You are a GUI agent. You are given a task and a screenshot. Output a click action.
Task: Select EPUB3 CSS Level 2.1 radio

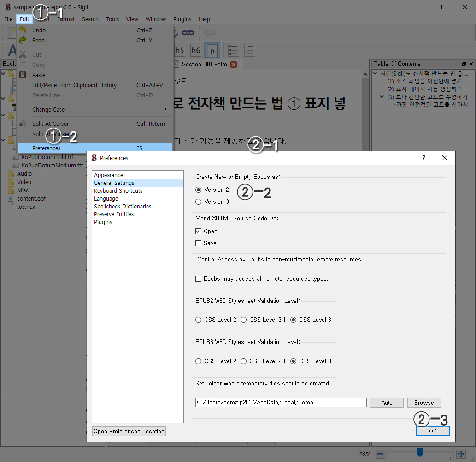tap(243, 361)
